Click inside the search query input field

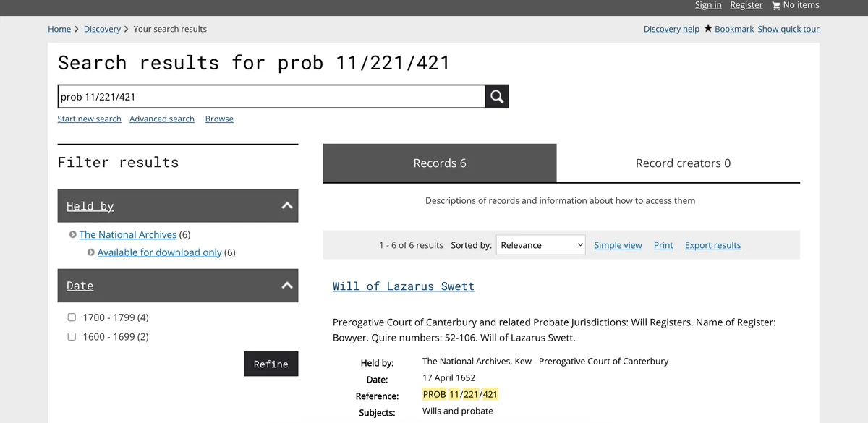coord(271,95)
